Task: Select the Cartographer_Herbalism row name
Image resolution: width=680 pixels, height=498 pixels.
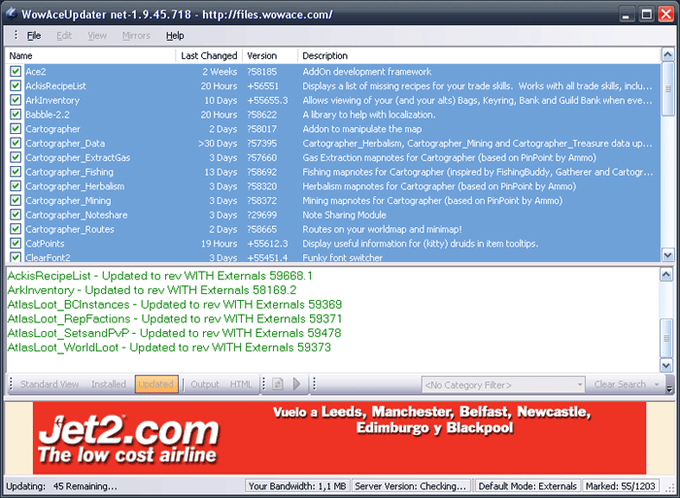Action: pyautogui.click(x=75, y=186)
